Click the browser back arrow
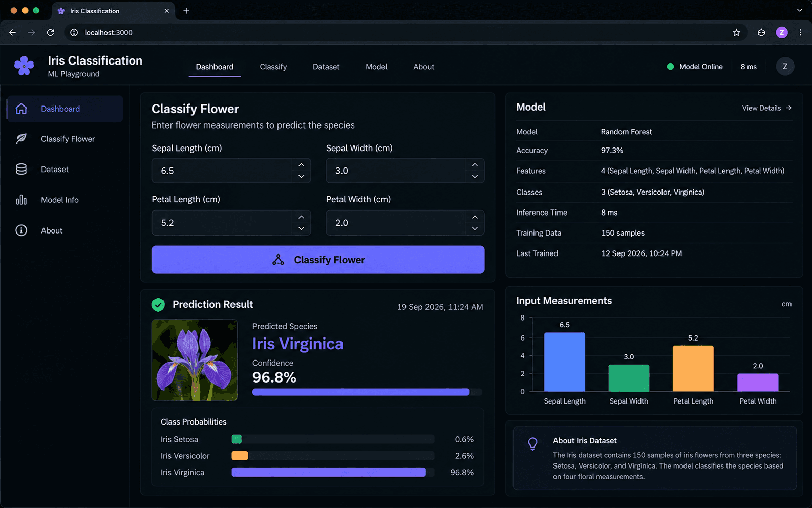The width and height of the screenshot is (812, 508). click(13, 32)
